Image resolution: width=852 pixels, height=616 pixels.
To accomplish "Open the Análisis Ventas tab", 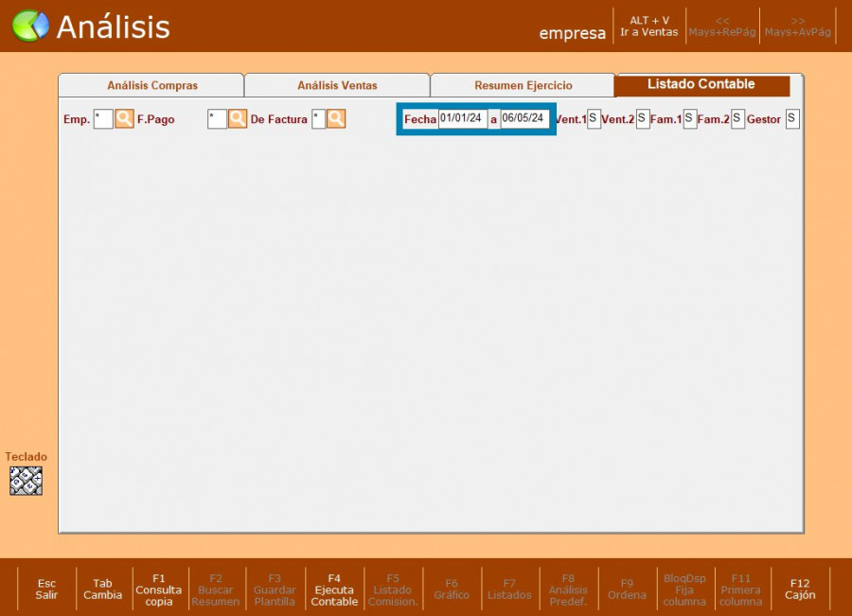I will tap(337, 86).
